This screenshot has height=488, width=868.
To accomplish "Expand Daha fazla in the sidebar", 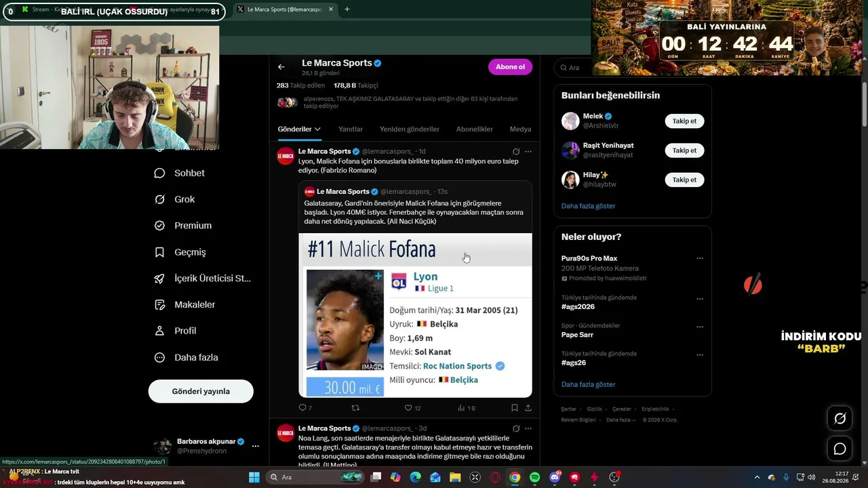I will coord(186,357).
